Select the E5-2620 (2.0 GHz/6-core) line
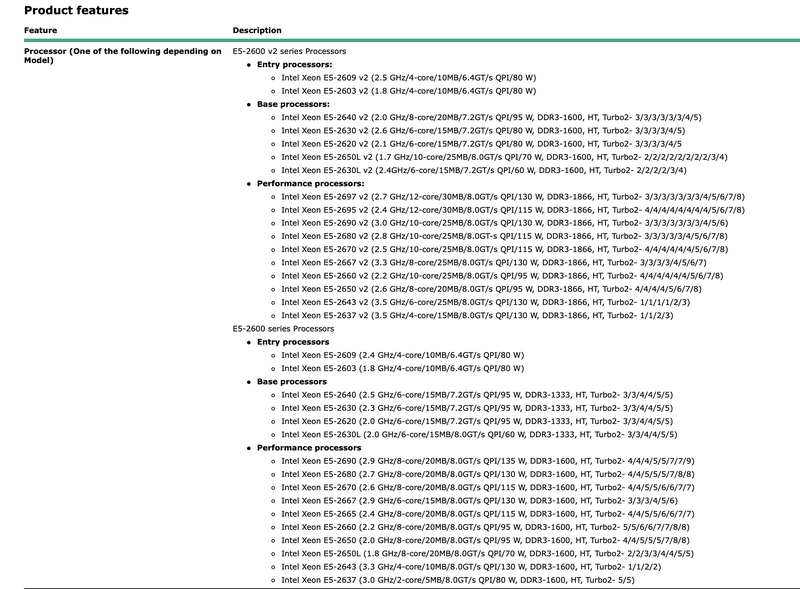800x589 pixels. click(477, 422)
